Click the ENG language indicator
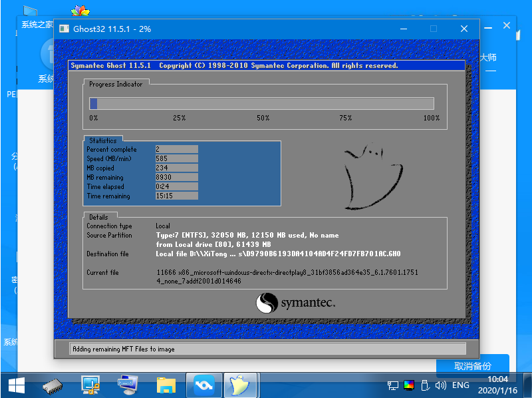The width and height of the screenshot is (532, 398). click(x=461, y=385)
